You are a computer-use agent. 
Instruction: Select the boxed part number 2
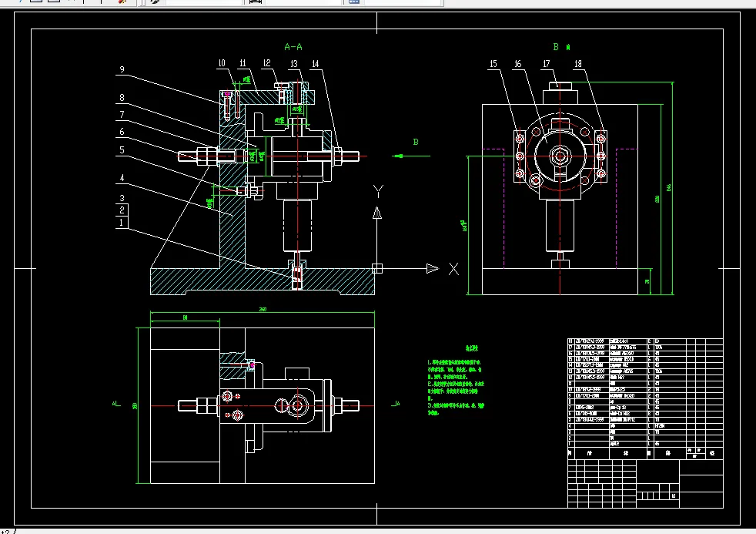click(122, 210)
